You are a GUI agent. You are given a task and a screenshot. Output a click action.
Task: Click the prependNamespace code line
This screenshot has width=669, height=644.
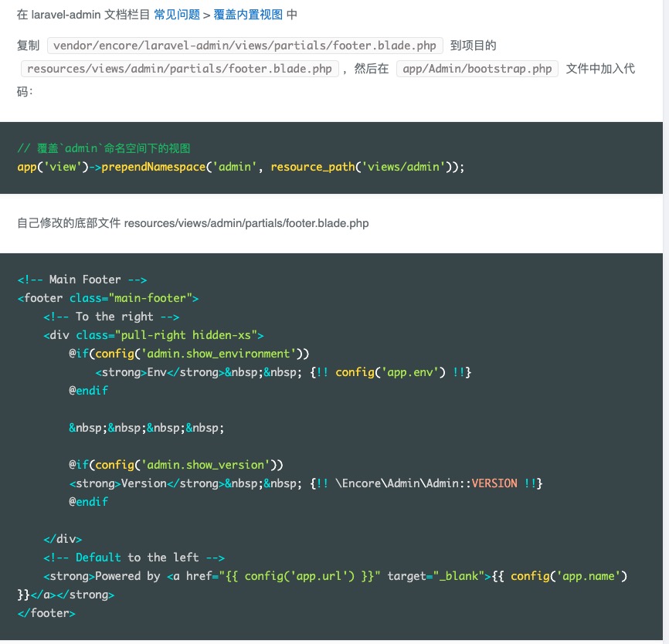[x=240, y=167]
